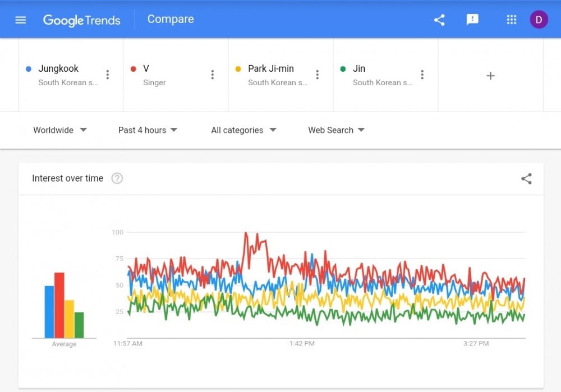The width and height of the screenshot is (561, 392).
Task: Share the Interest over time chart
Action: [x=526, y=178]
